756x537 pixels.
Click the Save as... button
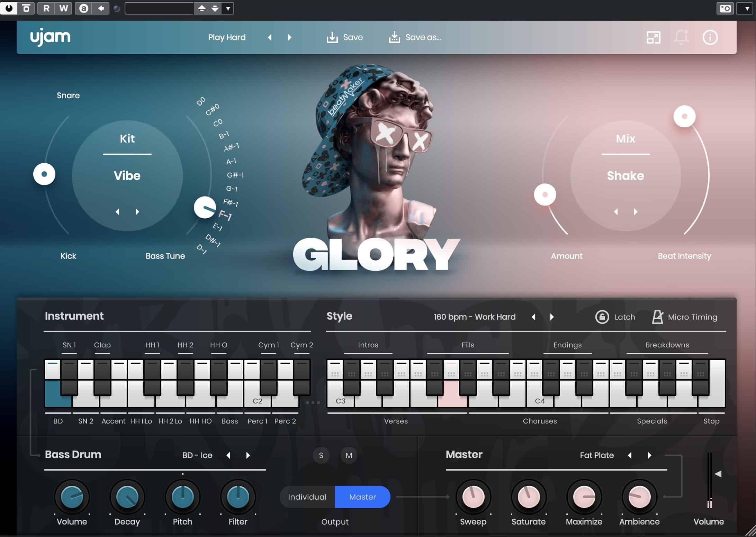[415, 37]
